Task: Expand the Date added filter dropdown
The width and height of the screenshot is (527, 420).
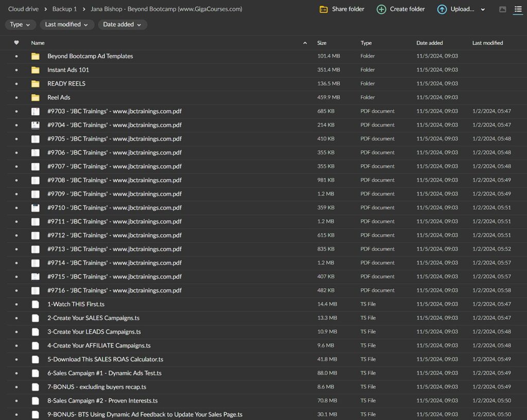Action: tap(122, 25)
